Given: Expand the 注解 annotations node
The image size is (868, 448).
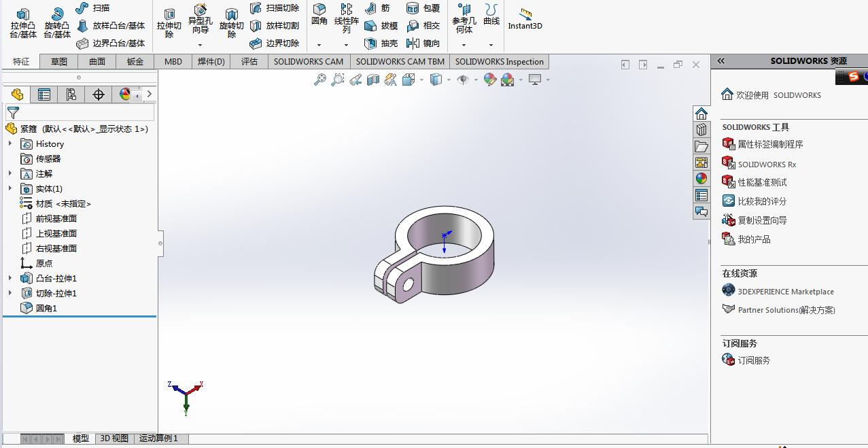Looking at the screenshot, I should pos(10,173).
